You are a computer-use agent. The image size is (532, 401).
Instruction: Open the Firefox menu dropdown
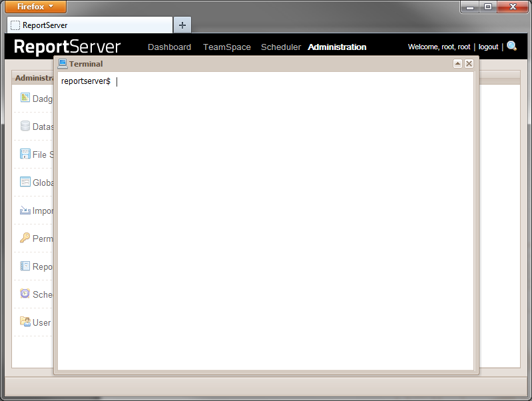tap(35, 7)
